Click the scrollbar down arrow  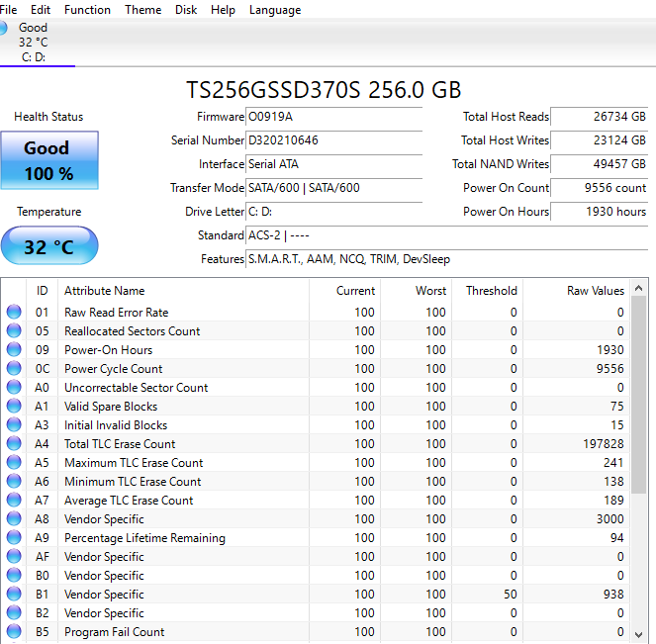(x=638, y=633)
